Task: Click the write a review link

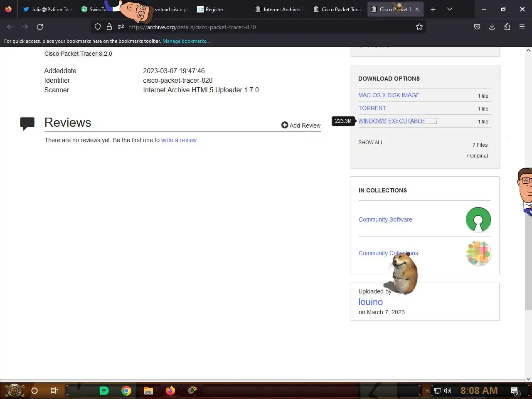Action: (x=179, y=140)
